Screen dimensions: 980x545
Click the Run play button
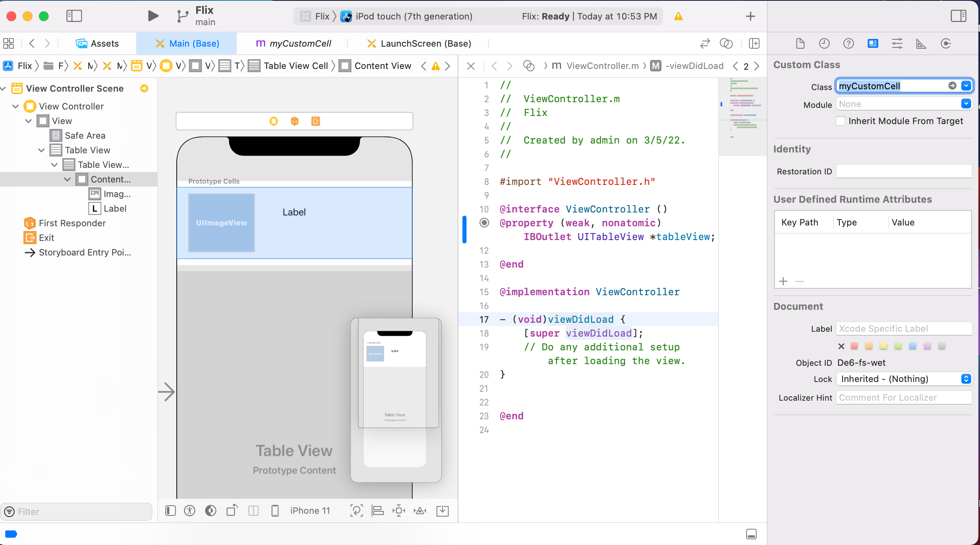[x=153, y=16]
